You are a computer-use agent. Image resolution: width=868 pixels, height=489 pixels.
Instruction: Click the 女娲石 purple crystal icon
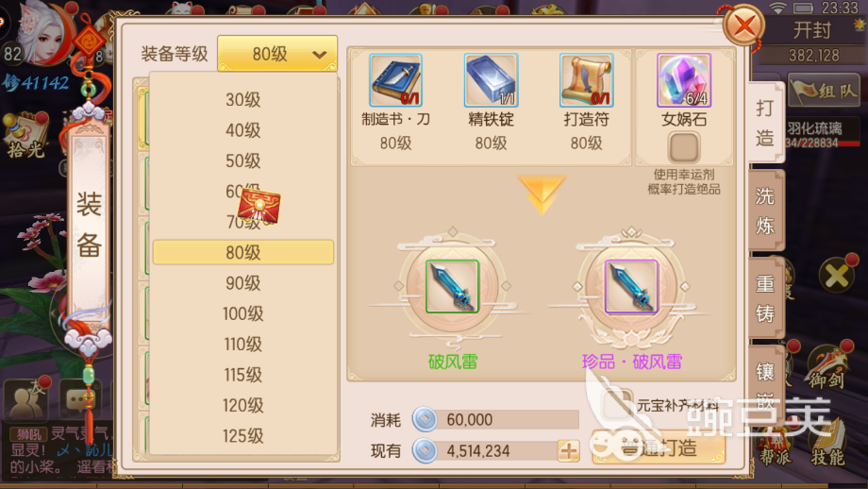tap(684, 80)
